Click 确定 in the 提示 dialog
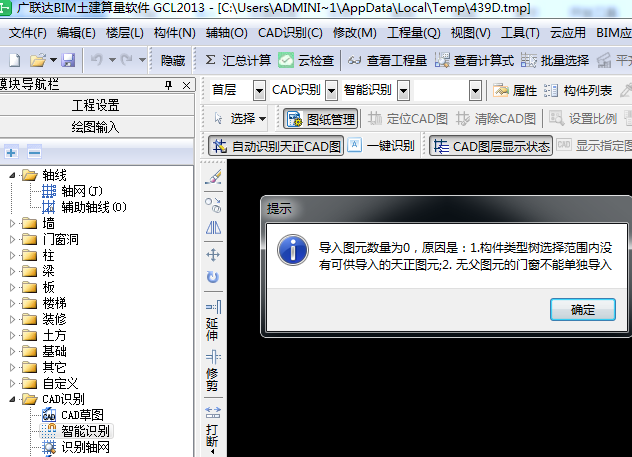632x457 pixels. [x=583, y=310]
